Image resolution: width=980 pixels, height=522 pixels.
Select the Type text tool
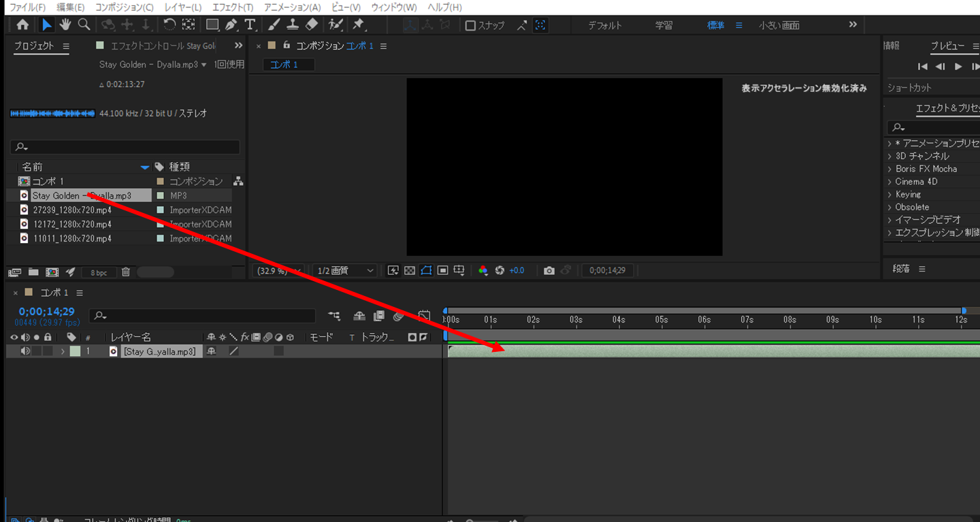tap(250, 25)
